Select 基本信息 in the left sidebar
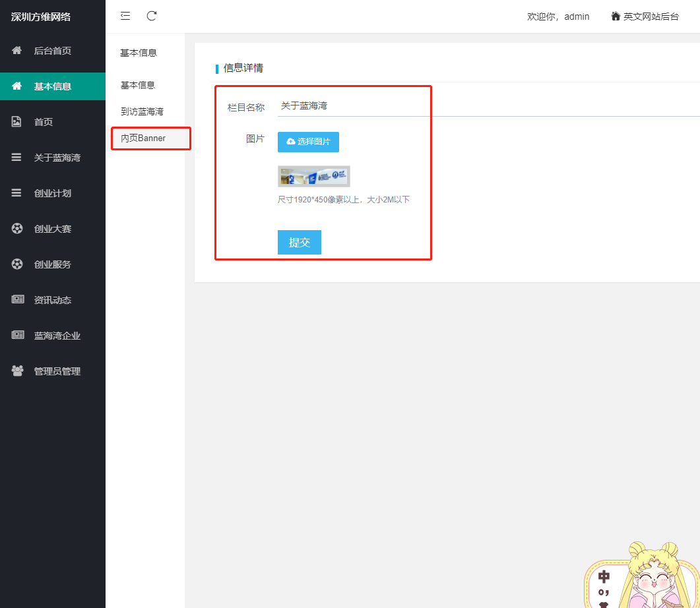 [x=53, y=86]
